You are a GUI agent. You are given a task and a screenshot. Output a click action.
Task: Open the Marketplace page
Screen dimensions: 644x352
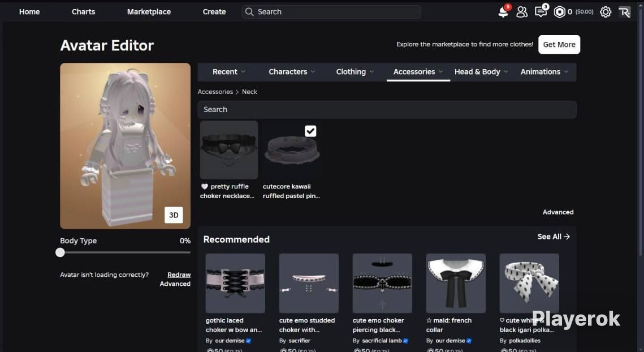pyautogui.click(x=149, y=12)
